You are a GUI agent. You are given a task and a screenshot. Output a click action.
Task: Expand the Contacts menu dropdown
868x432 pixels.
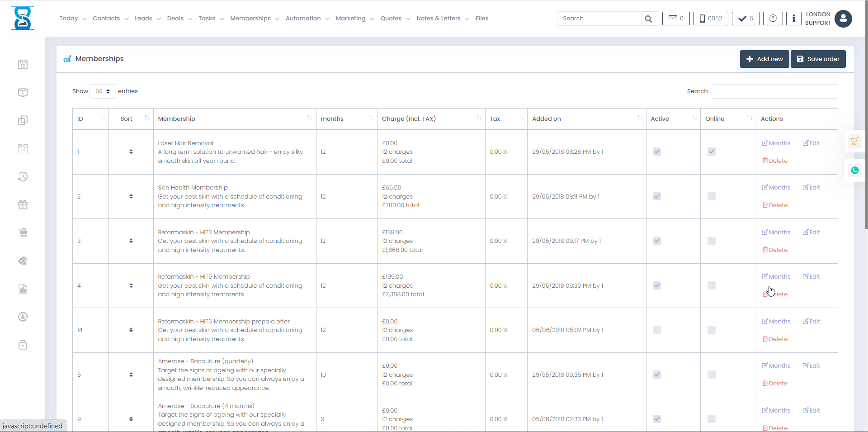click(110, 19)
